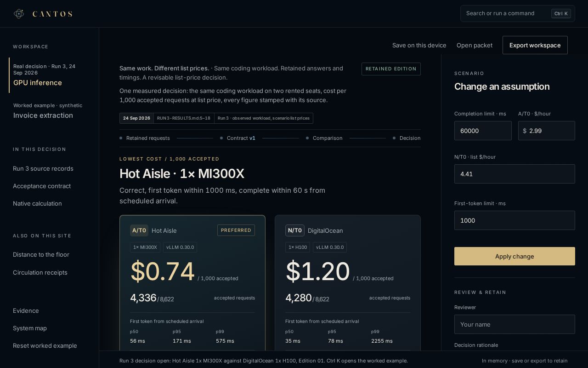Image resolution: width=588 pixels, height=368 pixels.
Task: Click the 24 Sep 2026 date stamp
Action: 136,118
